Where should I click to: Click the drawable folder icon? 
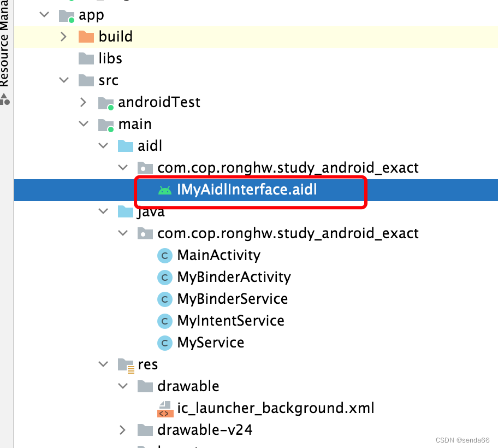pyautogui.click(x=145, y=386)
